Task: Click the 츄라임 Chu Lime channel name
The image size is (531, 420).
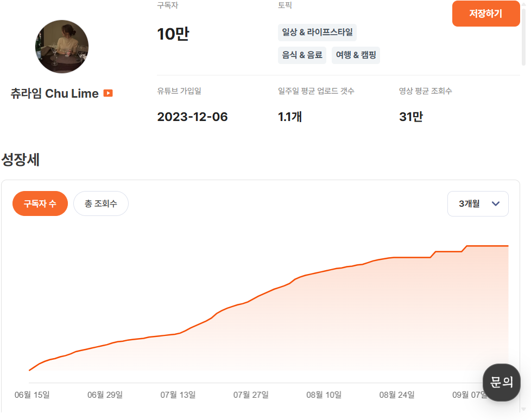Action: [56, 93]
